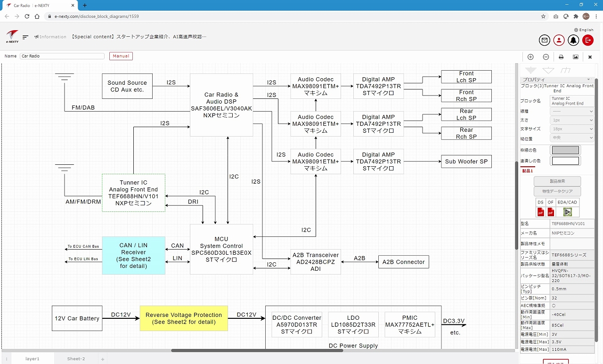The width and height of the screenshot is (603, 364).
Task: Open a new browser tab
Action: click(85, 5)
